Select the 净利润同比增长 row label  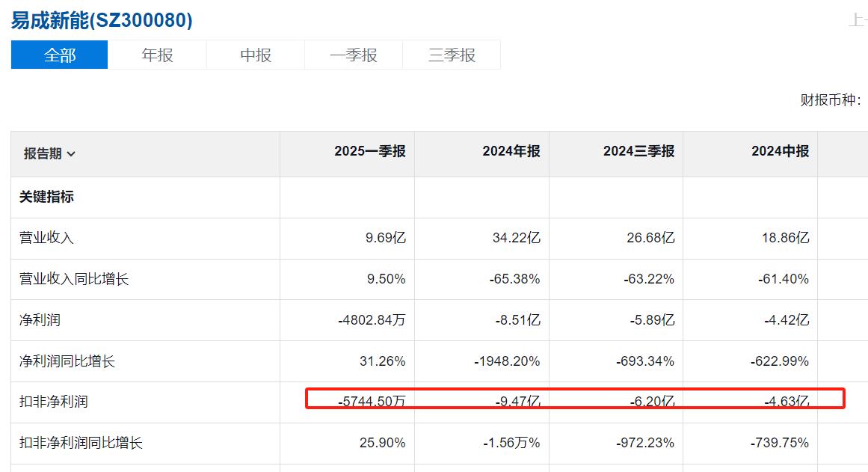tap(67, 362)
